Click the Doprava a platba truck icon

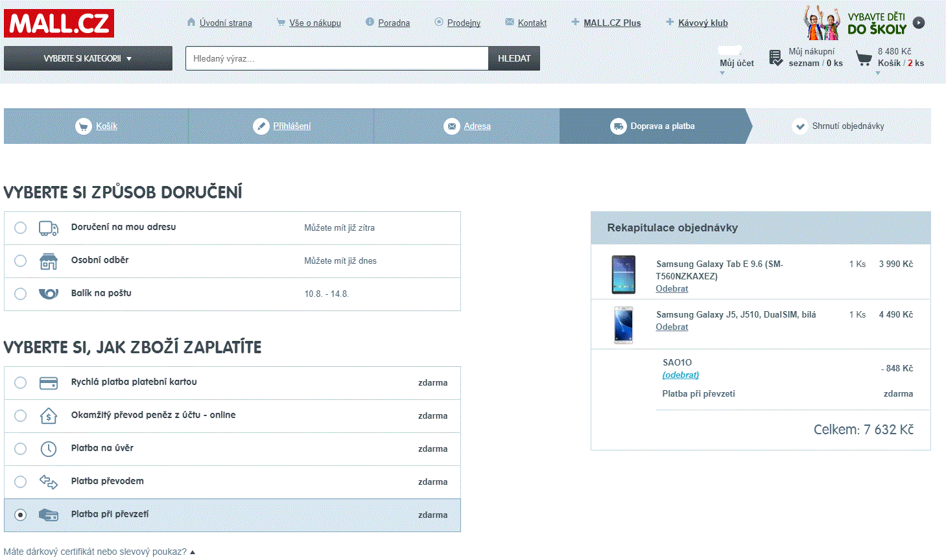coord(619,126)
